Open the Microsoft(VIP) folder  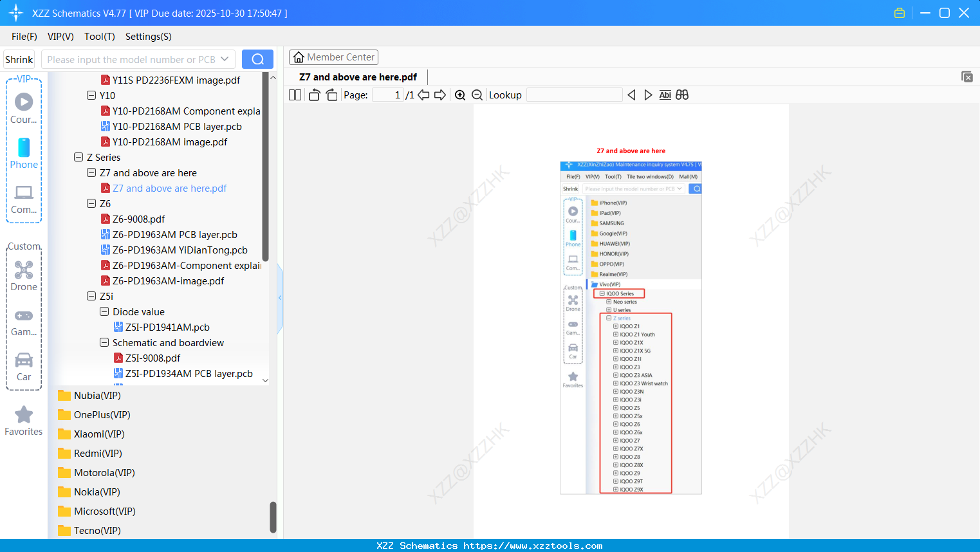point(104,511)
